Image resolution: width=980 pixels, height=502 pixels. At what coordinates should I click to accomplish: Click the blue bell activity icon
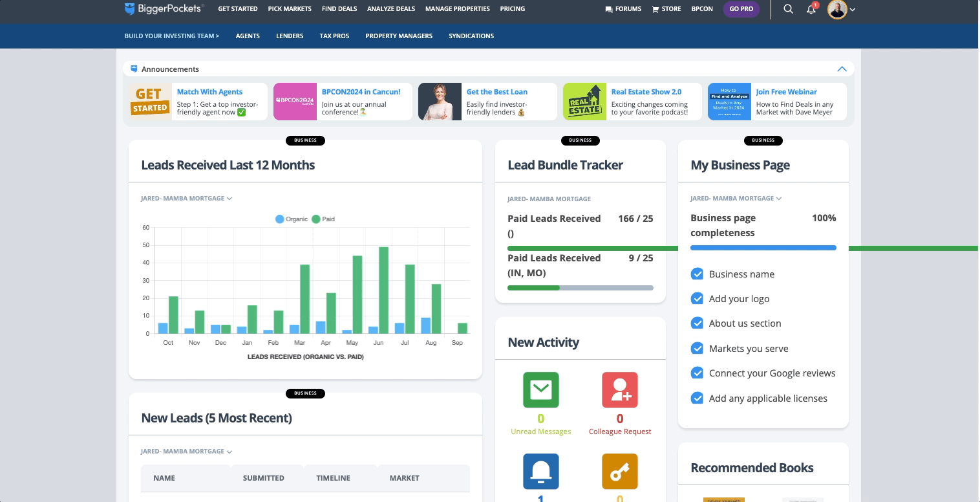point(540,471)
